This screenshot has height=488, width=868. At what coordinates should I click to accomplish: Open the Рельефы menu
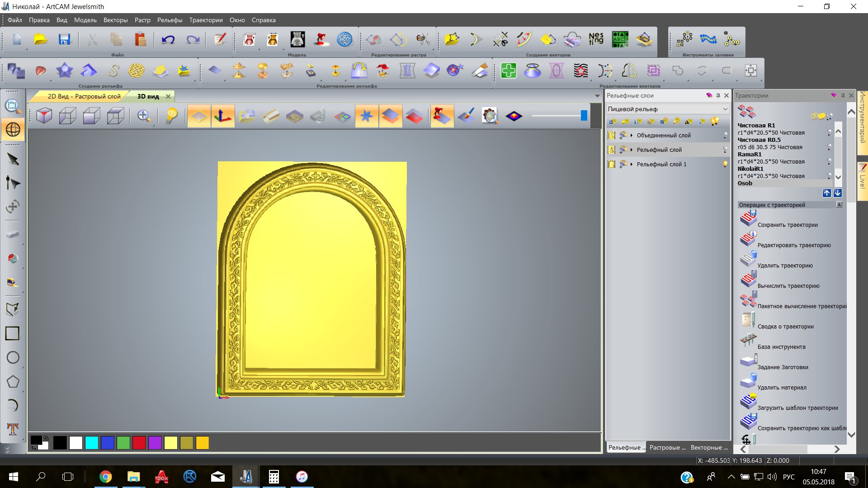170,20
